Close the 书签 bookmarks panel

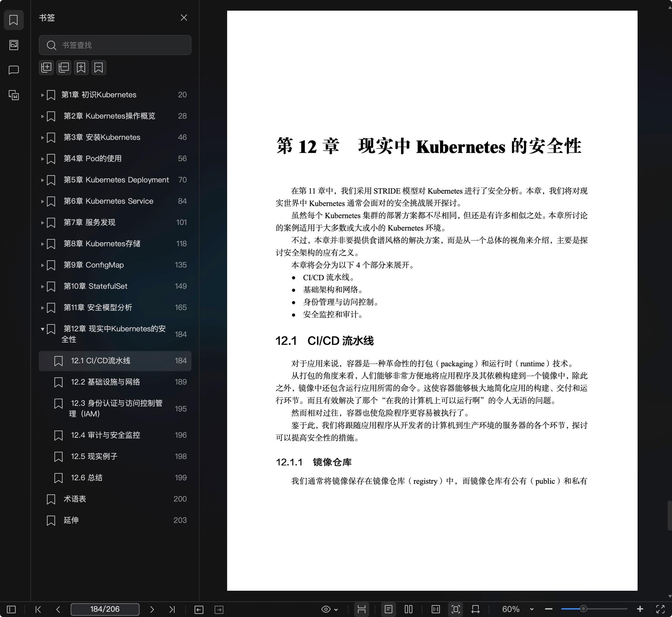pyautogui.click(x=184, y=17)
